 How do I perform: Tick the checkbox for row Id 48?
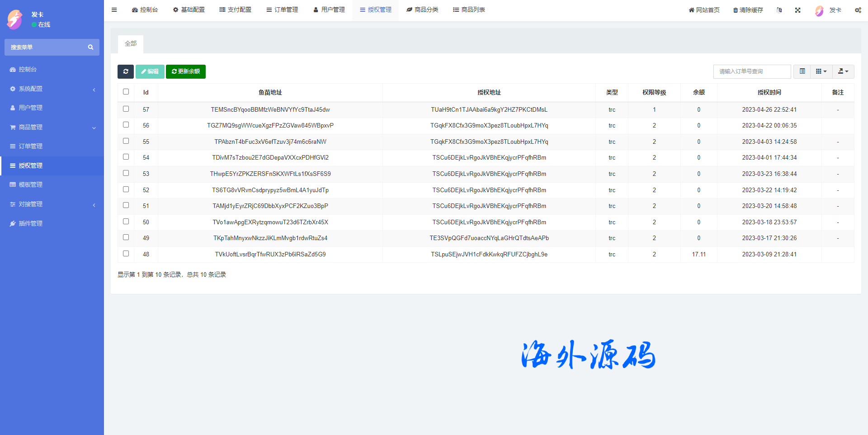pos(126,254)
